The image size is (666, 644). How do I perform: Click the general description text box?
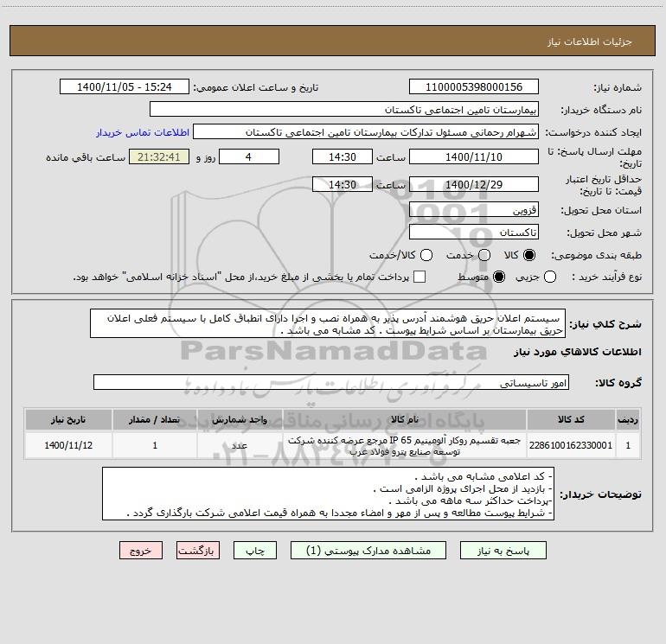[328, 324]
